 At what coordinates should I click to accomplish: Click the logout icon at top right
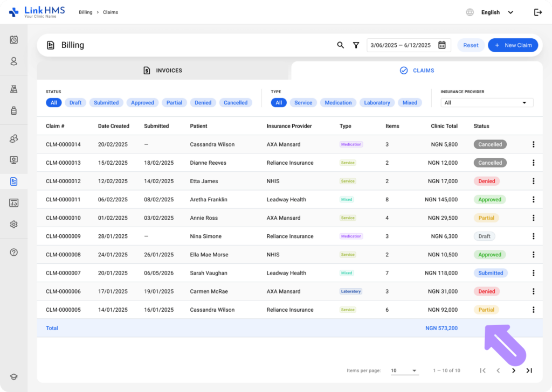pos(537,12)
